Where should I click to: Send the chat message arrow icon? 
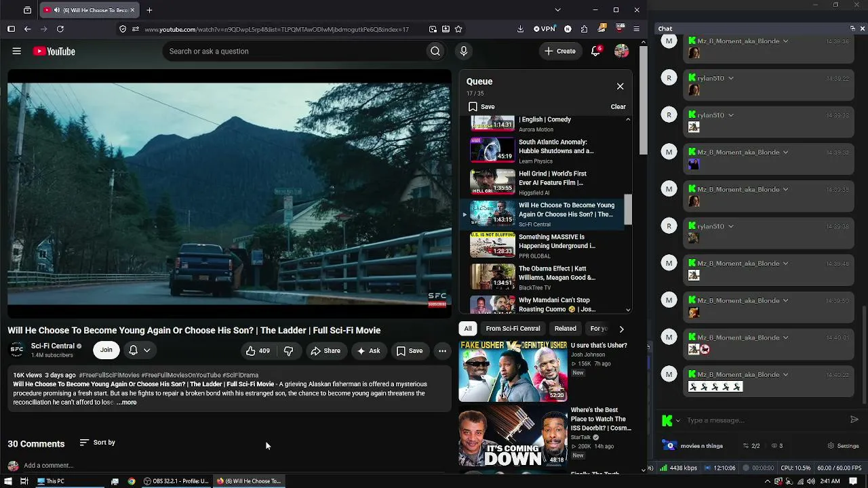click(854, 420)
